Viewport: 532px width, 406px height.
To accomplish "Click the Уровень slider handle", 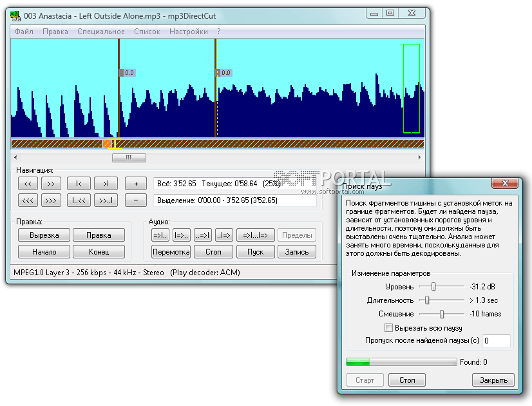I will (433, 287).
